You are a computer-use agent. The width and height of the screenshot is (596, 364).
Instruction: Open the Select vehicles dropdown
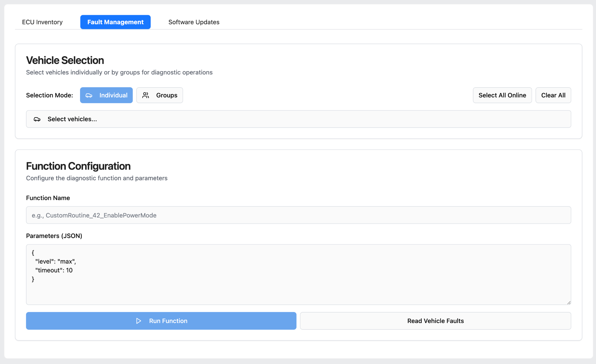point(298,119)
